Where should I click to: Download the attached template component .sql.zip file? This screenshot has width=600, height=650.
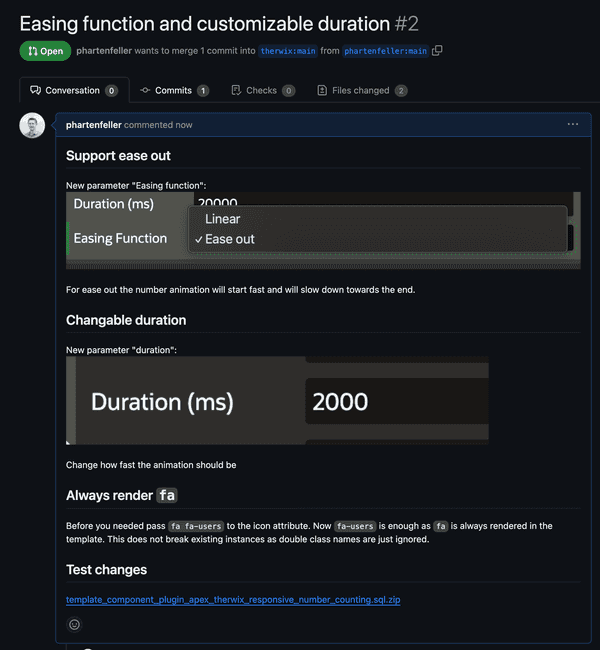[x=233, y=600]
